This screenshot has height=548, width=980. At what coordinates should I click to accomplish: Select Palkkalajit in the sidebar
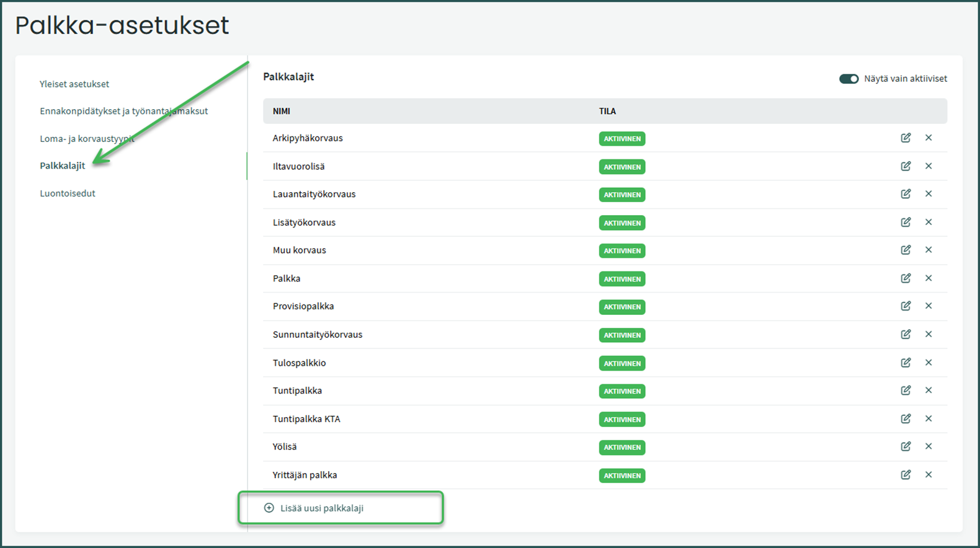[x=63, y=166]
